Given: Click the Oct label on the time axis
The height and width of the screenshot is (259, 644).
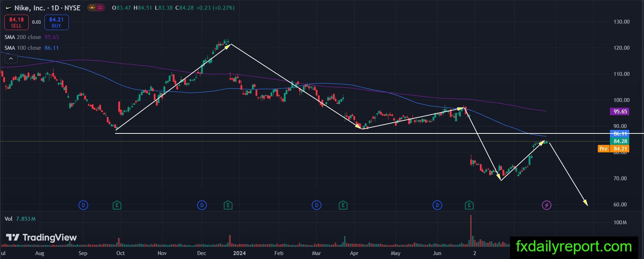Looking at the screenshot, I should (x=120, y=253).
